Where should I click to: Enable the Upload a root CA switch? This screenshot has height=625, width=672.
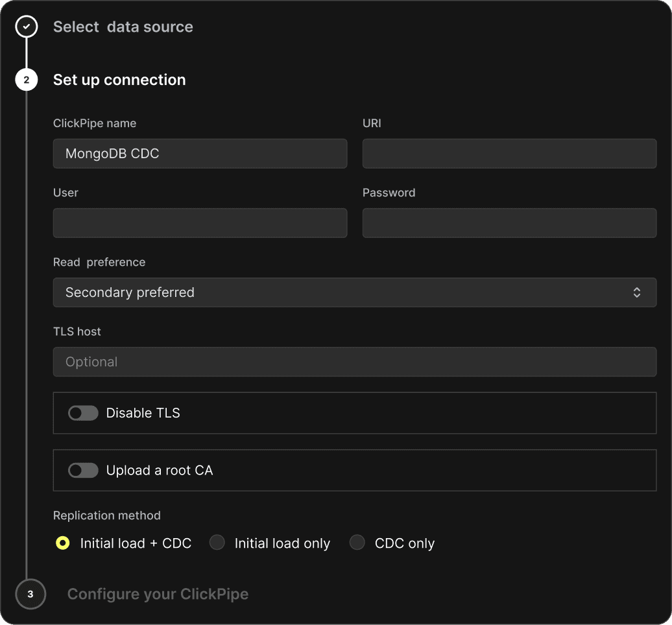pyautogui.click(x=83, y=470)
